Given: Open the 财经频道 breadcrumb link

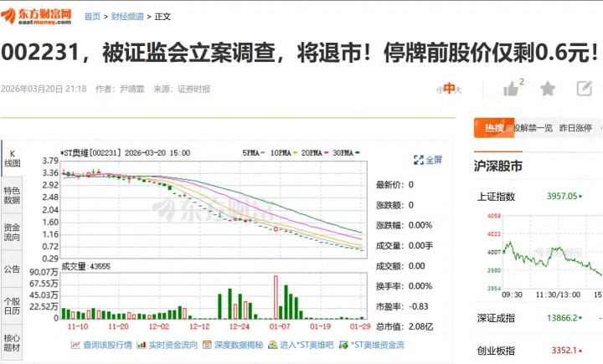Looking at the screenshot, I should coord(127,17).
